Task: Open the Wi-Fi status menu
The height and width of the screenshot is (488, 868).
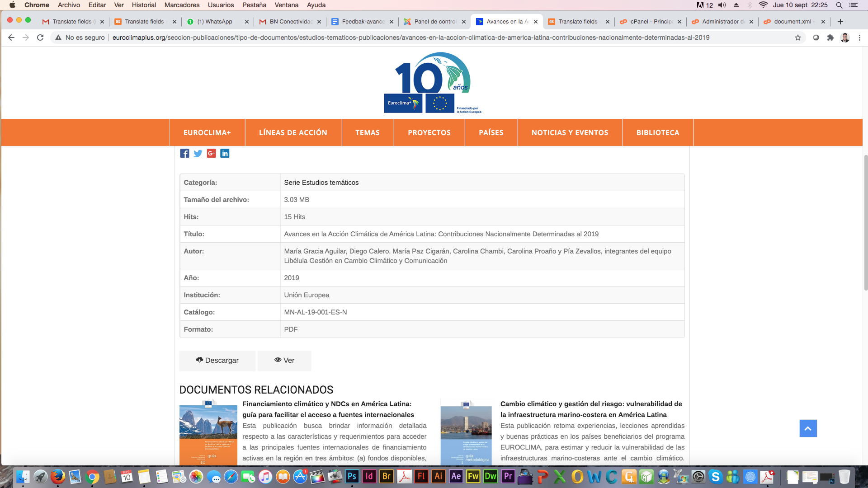Action: 764,5
